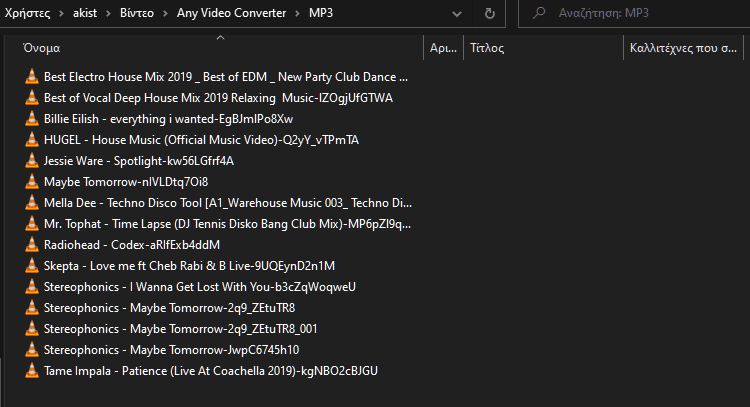750x407 pixels.
Task: Expand chevron after Any Video Converter
Action: 298,13
